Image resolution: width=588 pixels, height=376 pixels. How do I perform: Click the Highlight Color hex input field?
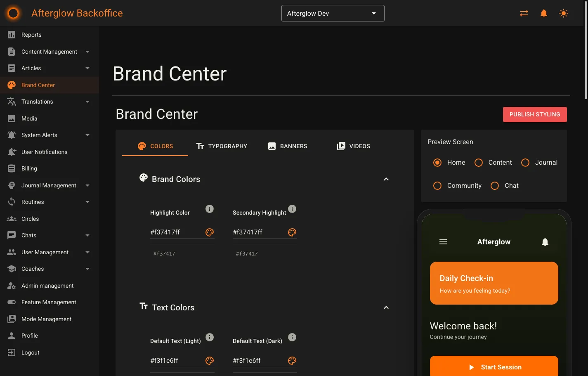[173, 232]
